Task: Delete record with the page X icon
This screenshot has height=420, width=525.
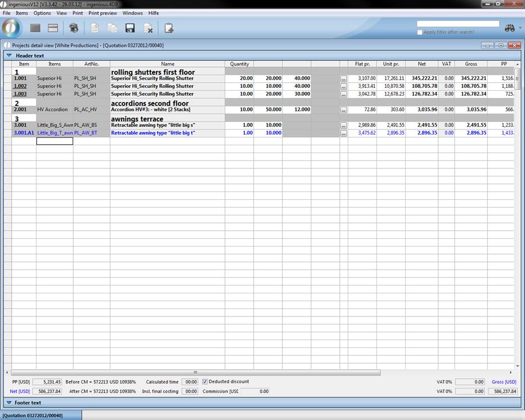Action: (148, 28)
